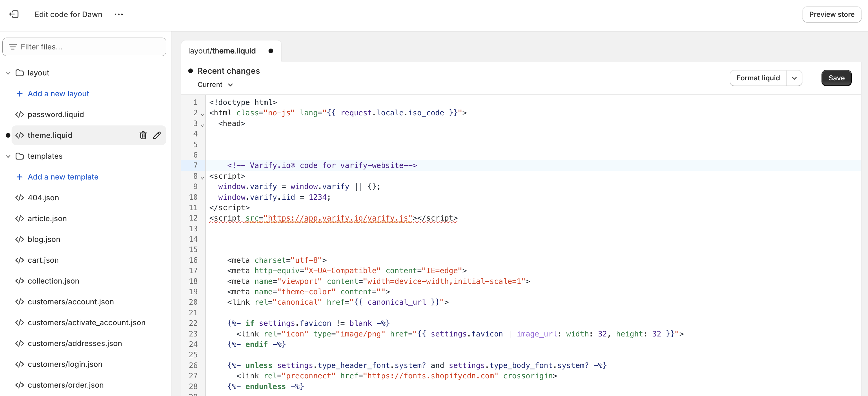Click the layout folder icon
The width and height of the screenshot is (868, 396).
point(20,73)
